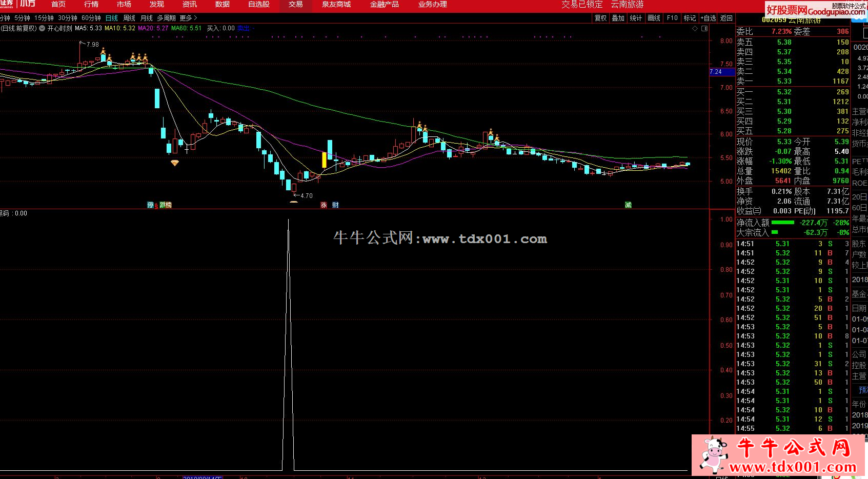This screenshot has width=868, height=479.
Task: Click the 14:52 trade of 51 B
Action: coord(793,317)
